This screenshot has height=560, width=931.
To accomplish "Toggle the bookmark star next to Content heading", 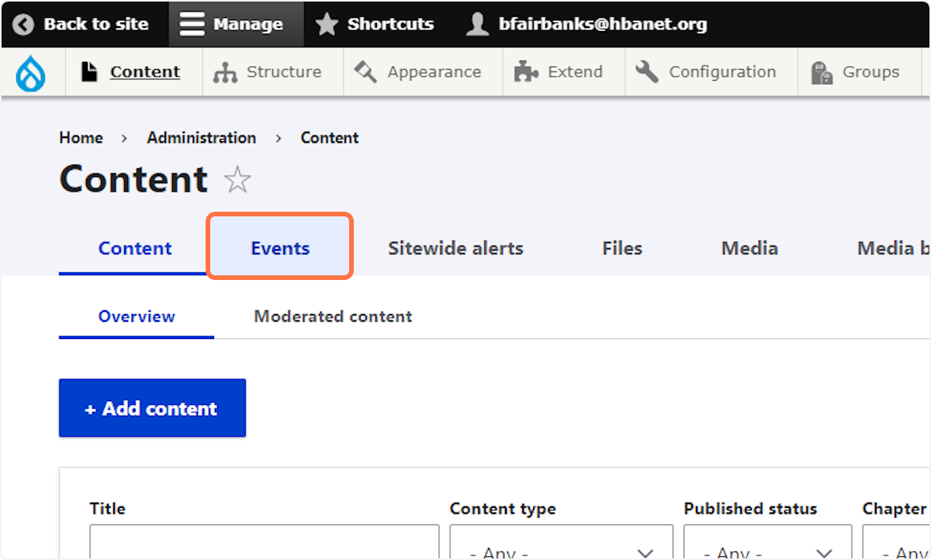I will pyautogui.click(x=237, y=179).
